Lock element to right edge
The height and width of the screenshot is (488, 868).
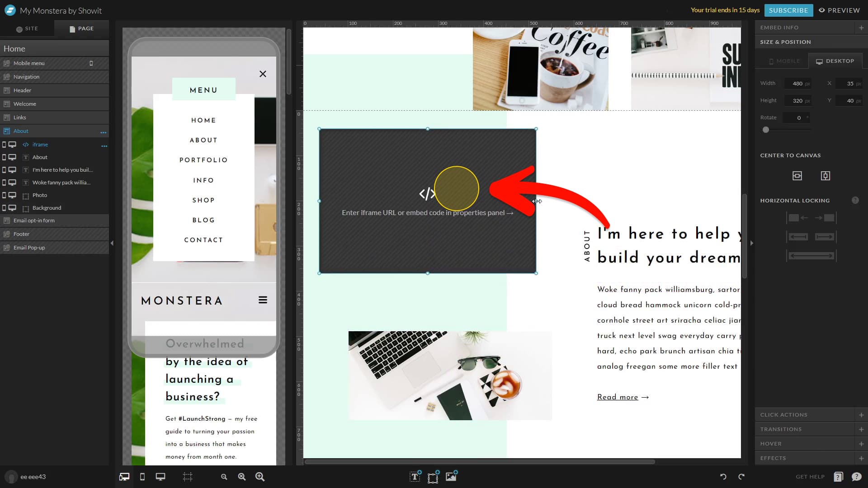pyautogui.click(x=825, y=218)
